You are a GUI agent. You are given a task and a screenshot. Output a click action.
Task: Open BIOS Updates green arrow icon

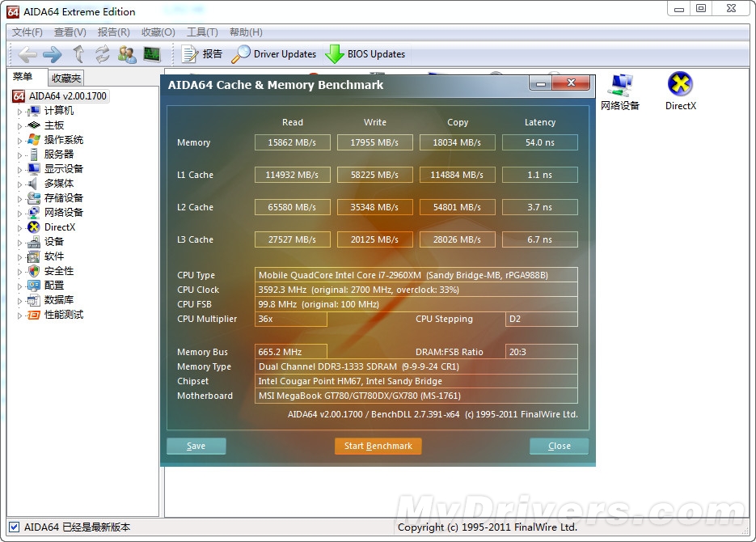coord(335,54)
